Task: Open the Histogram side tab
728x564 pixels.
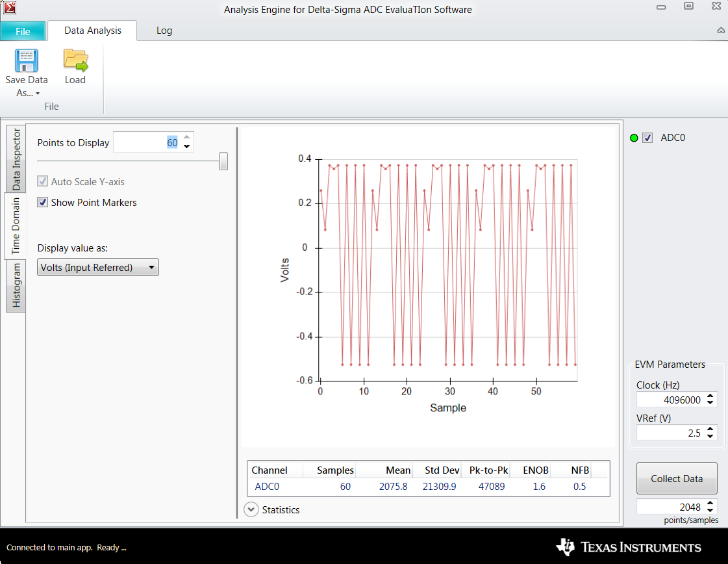Action: tap(16, 285)
